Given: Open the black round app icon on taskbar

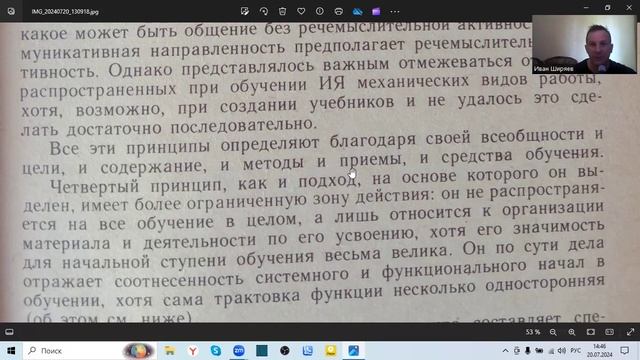Looking at the screenshot, I should (285, 351).
